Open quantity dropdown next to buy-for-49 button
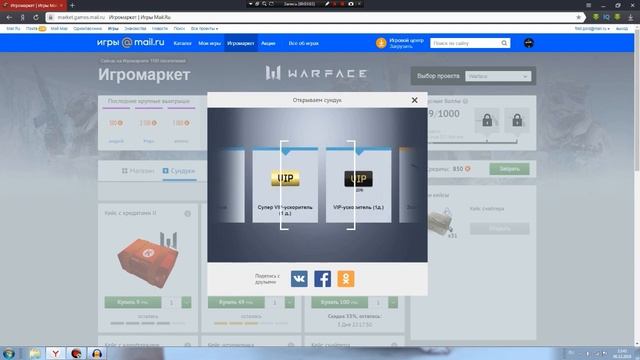 [x=289, y=302]
